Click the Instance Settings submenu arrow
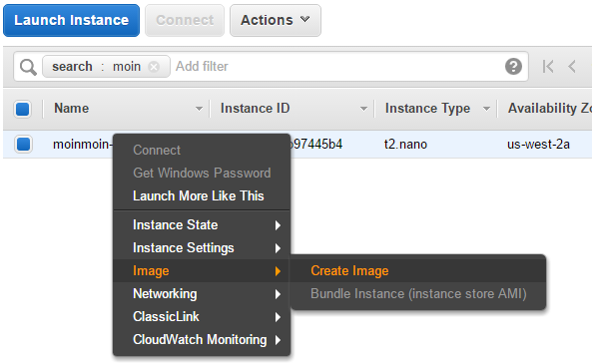This screenshot has height=364, width=592. tap(278, 248)
